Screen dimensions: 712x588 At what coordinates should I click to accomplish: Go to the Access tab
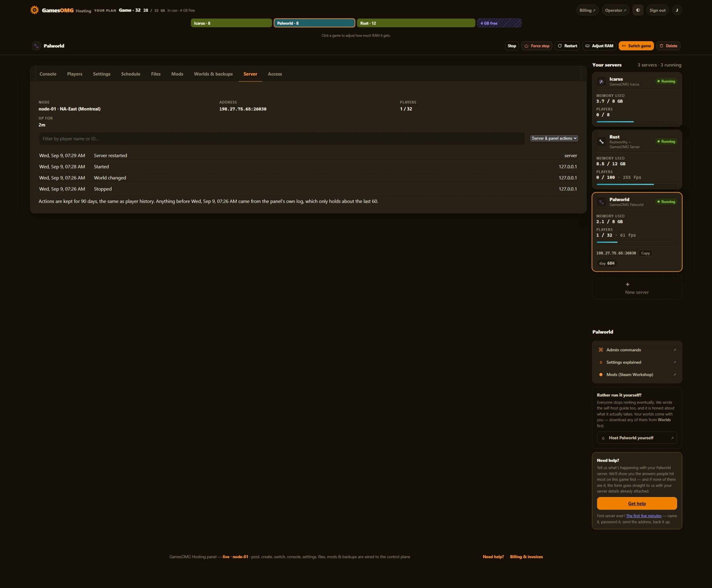(x=275, y=74)
